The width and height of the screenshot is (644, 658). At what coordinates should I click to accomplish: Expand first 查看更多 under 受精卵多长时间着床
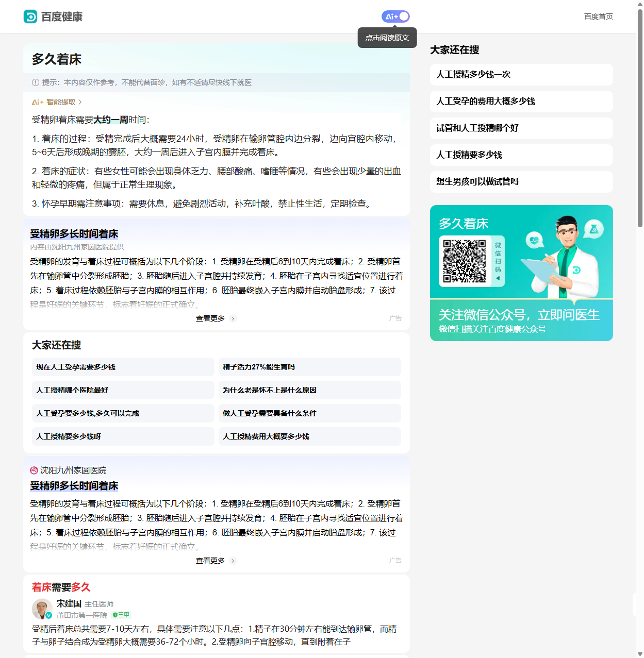215,318
